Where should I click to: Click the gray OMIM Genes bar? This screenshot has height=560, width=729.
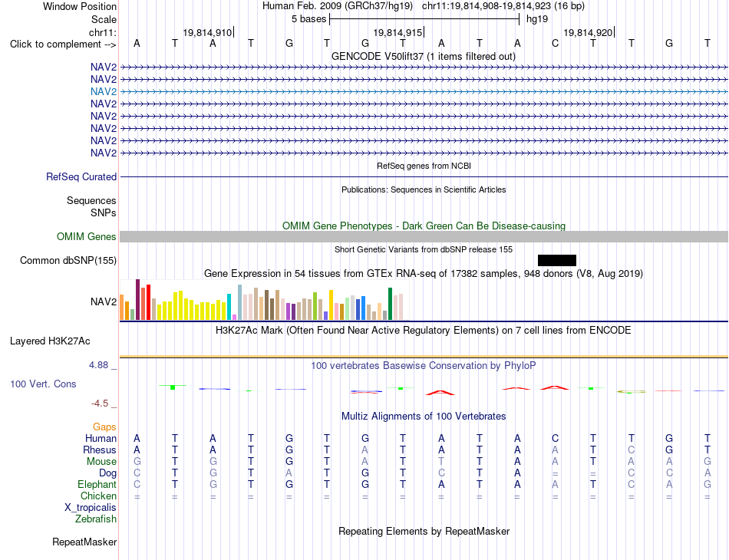coord(424,236)
